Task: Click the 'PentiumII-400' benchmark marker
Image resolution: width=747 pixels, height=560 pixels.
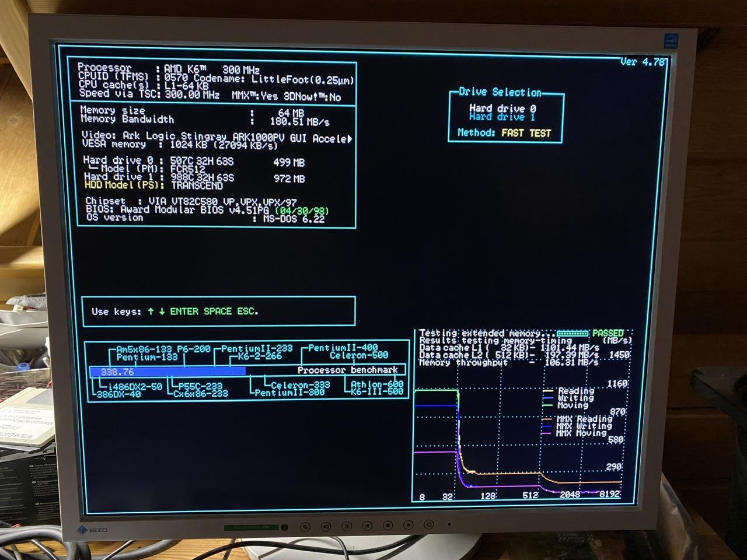Action: (343, 347)
